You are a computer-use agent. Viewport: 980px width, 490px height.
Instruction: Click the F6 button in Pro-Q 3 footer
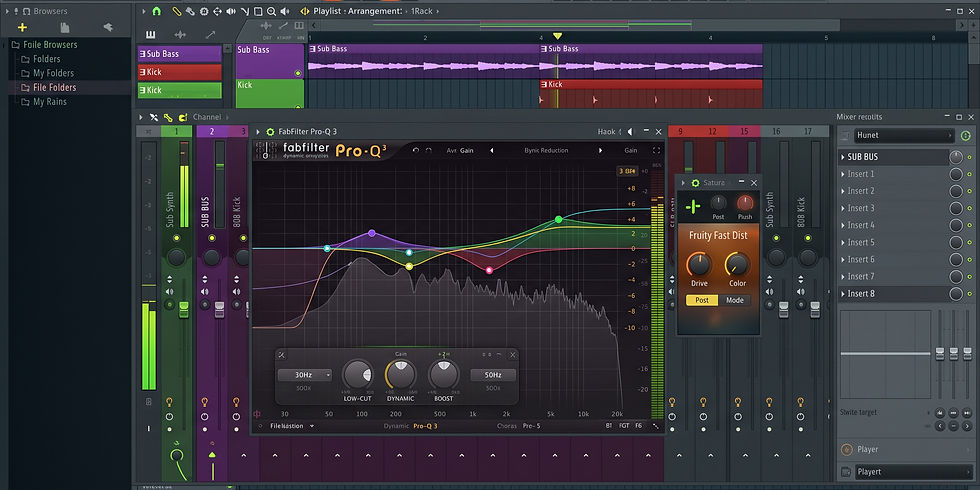[x=638, y=426]
